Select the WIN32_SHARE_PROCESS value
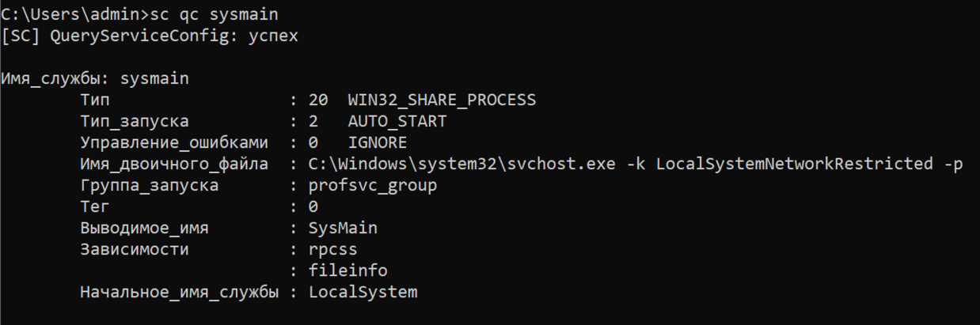The image size is (980, 325). click(x=442, y=100)
